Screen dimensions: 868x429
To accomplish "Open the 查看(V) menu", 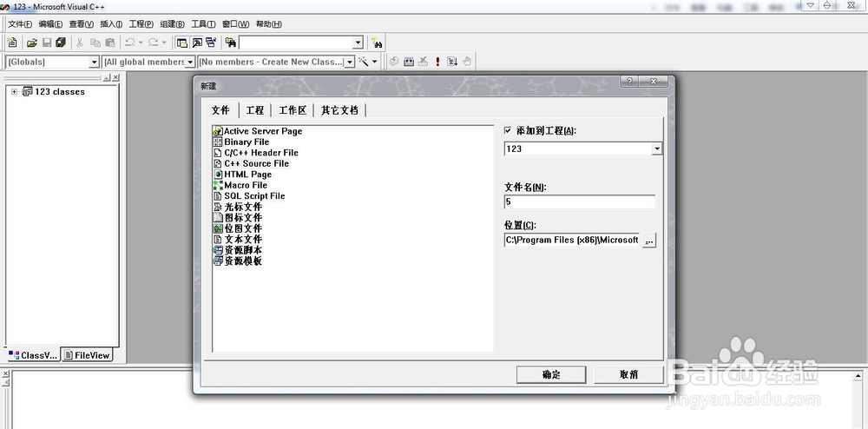I will tap(82, 23).
